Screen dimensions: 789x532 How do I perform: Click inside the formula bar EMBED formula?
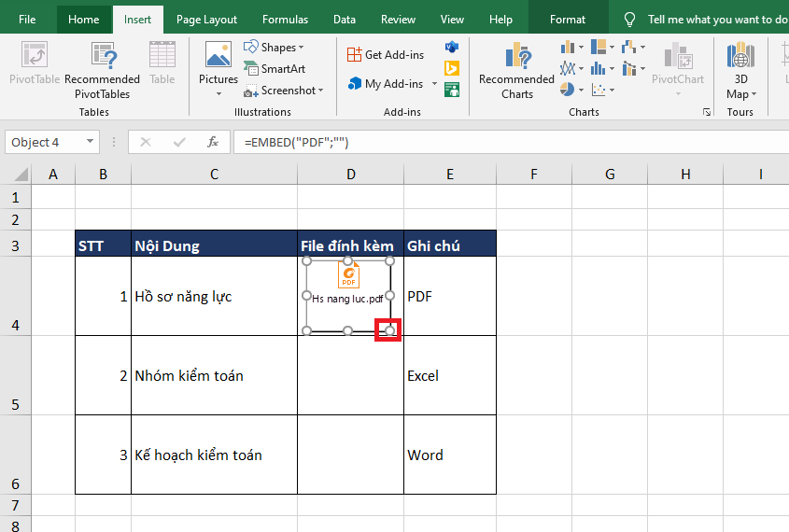[296, 142]
